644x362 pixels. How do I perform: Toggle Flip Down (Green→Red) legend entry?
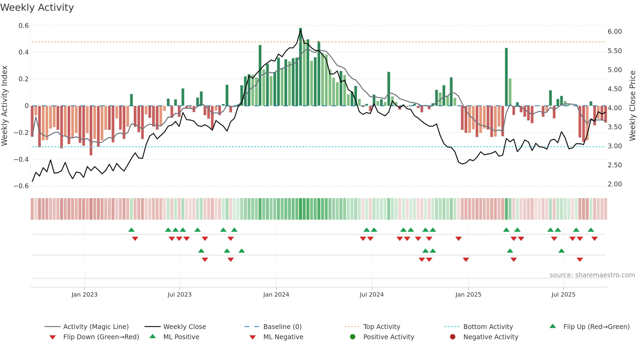[94, 337]
